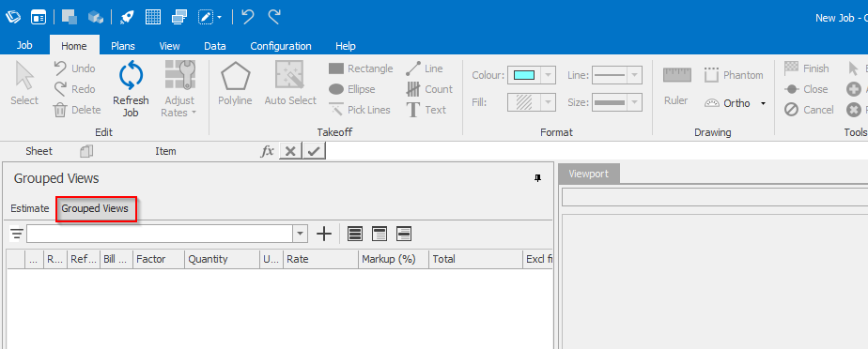Toggle the panel pin icon
Viewport: 868px width, 349px height.
[537, 178]
